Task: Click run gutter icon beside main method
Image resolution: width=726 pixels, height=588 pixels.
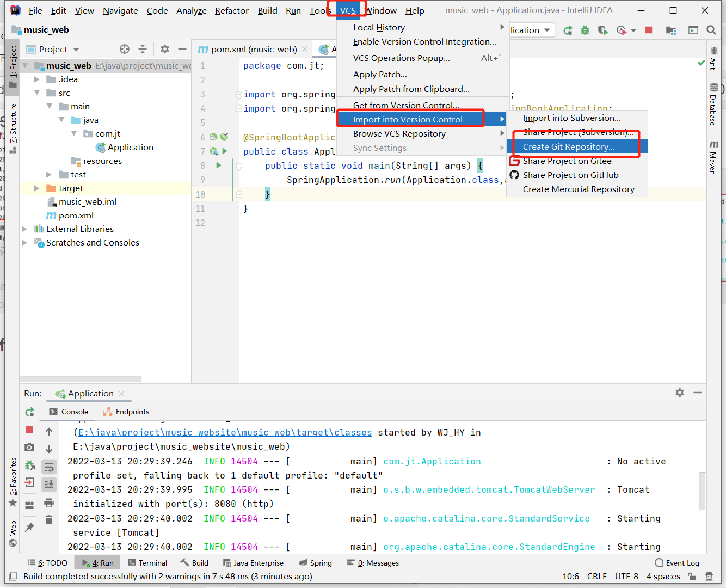Action: tap(219, 166)
